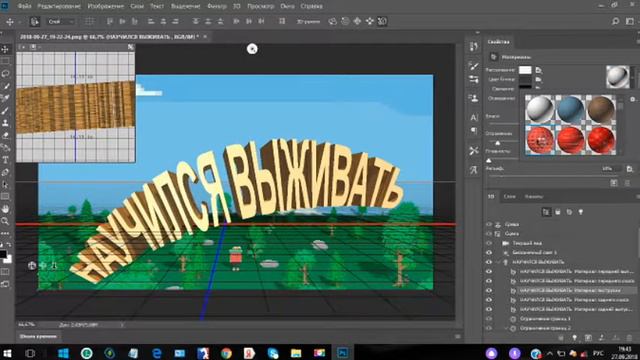Toggle visibility of Бесконечный свет 1
This screenshot has height=360, width=640.
[489, 252]
